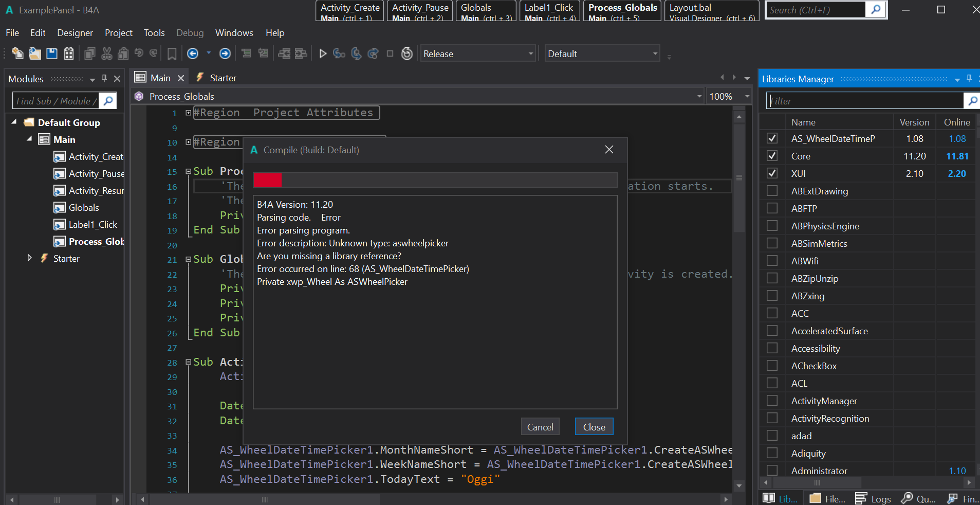Open the Project menu

tap(118, 33)
